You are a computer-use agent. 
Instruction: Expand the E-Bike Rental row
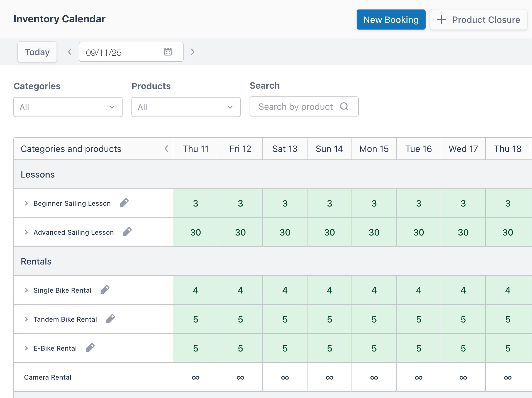point(26,348)
